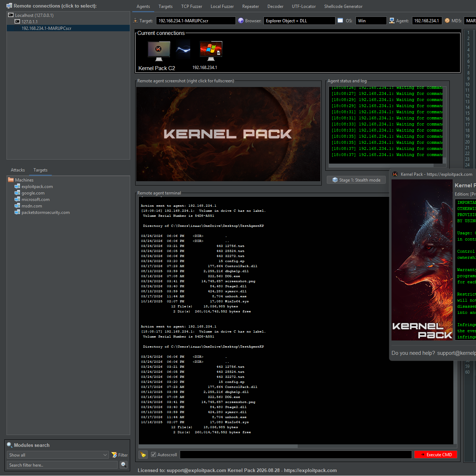
Task: Open the Local Fuzzer tab
Action: 222,6
